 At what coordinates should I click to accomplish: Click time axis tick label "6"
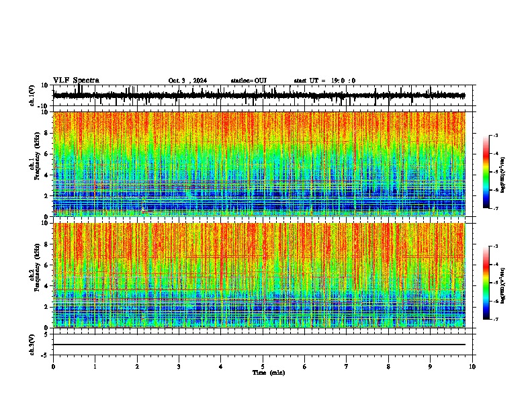tap(305, 367)
